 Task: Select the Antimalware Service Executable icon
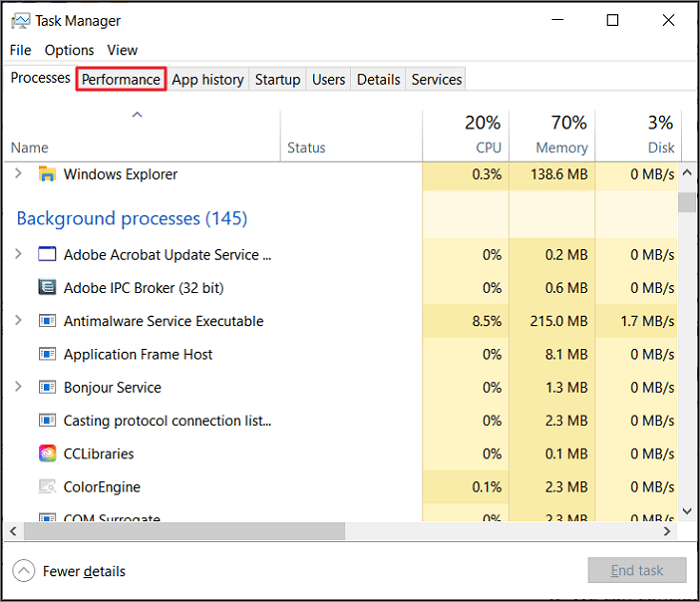(x=47, y=321)
